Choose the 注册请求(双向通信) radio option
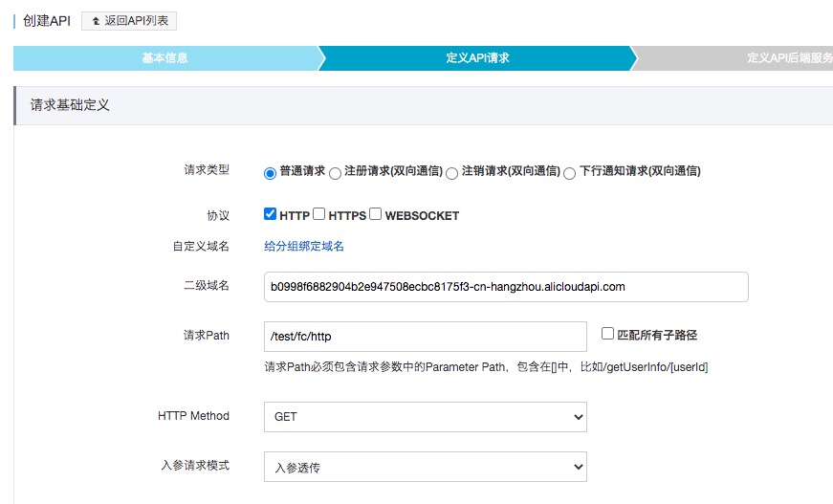The width and height of the screenshot is (833, 504). [x=335, y=173]
